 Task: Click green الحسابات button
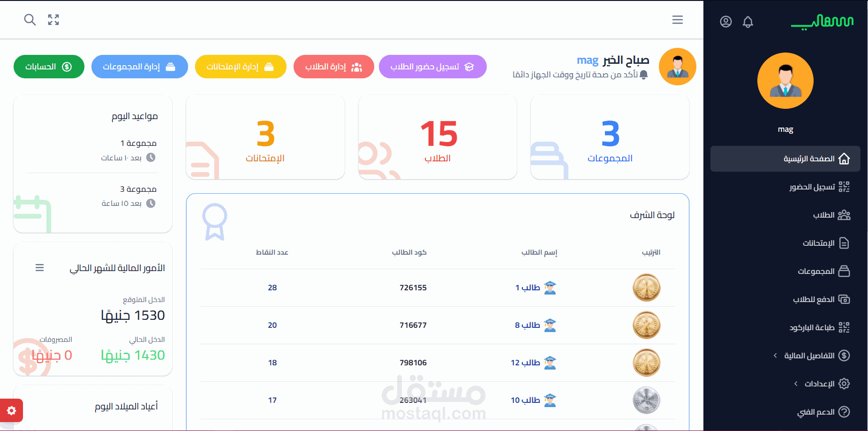click(49, 67)
